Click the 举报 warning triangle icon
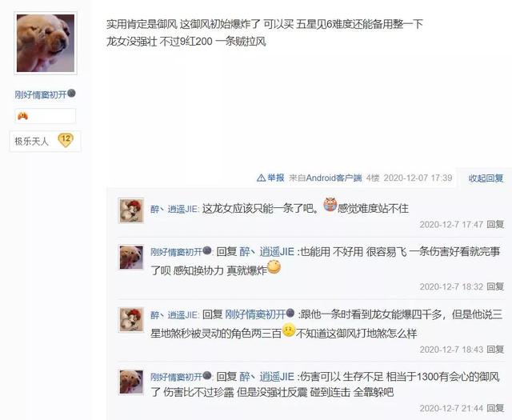Screen dimensions: 512x420 (261, 178)
